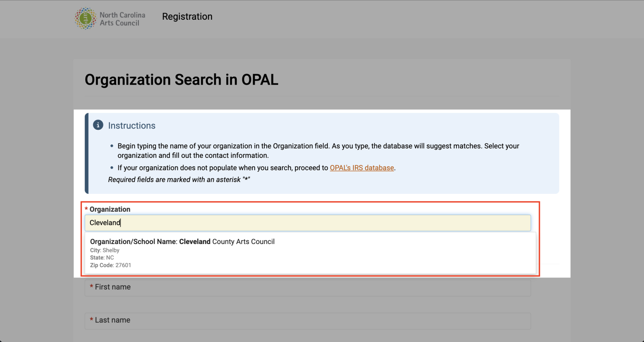This screenshot has width=644, height=342.
Task: Click the typed text Cleveland in the field
Action: click(x=105, y=222)
